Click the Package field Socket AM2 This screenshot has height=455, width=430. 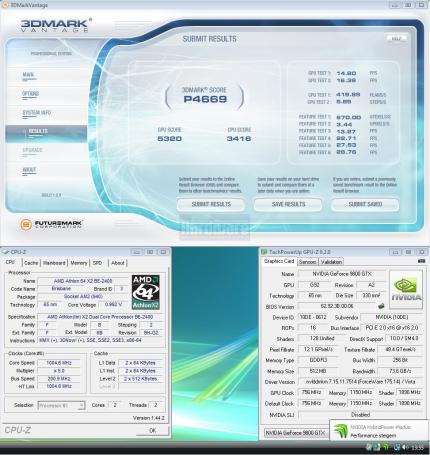[83, 296]
